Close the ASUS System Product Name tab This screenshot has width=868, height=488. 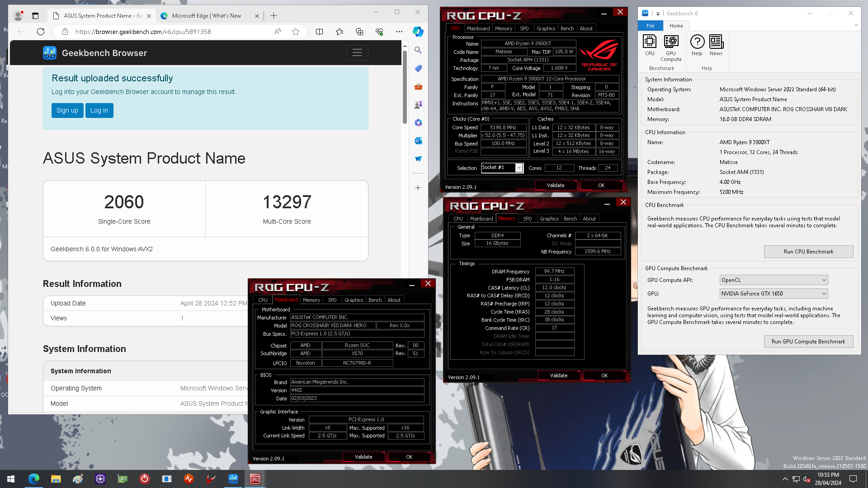(149, 16)
